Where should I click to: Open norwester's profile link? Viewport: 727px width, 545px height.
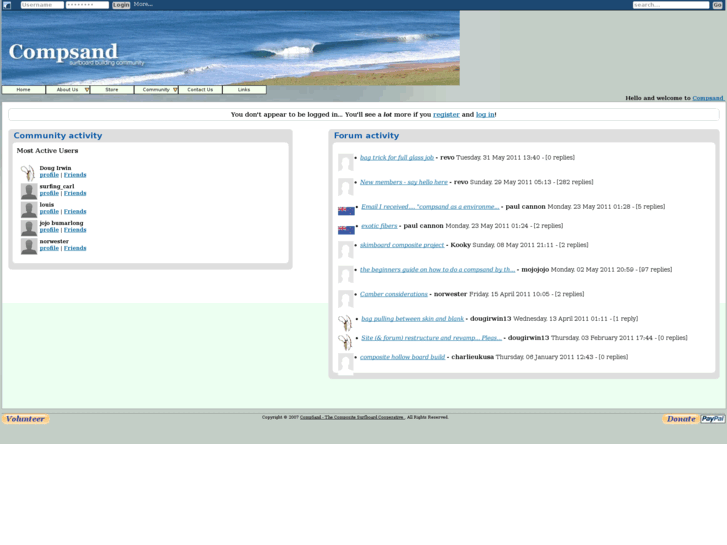(x=49, y=248)
